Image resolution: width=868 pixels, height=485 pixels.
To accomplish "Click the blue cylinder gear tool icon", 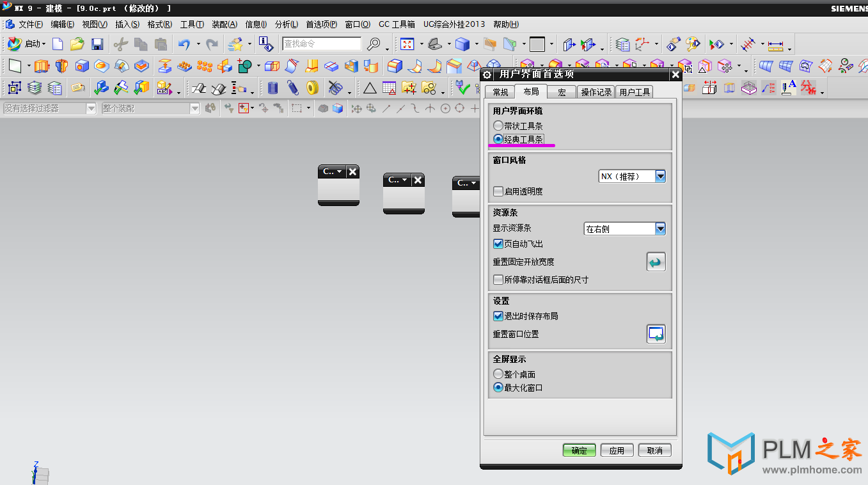I will (272, 88).
